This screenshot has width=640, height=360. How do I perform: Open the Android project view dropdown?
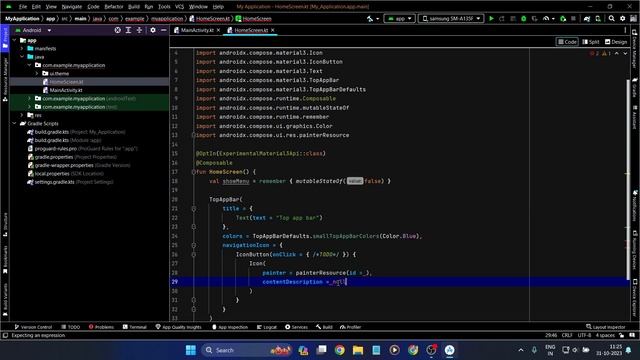(33, 30)
